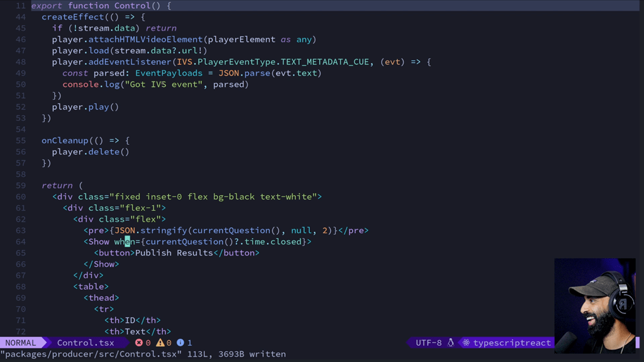Click 'Publish Results' button text in code

174,253
